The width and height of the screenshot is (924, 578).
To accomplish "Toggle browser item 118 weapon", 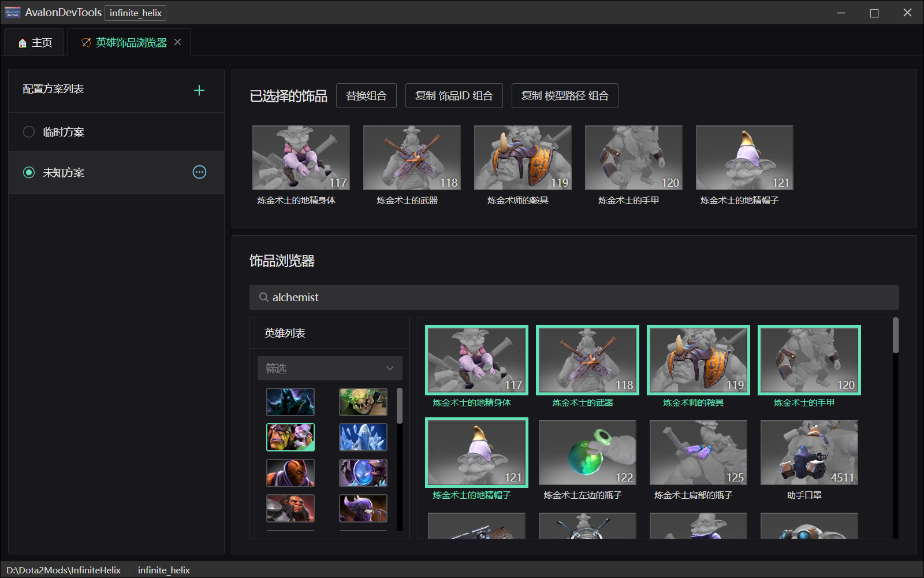I will click(x=587, y=360).
